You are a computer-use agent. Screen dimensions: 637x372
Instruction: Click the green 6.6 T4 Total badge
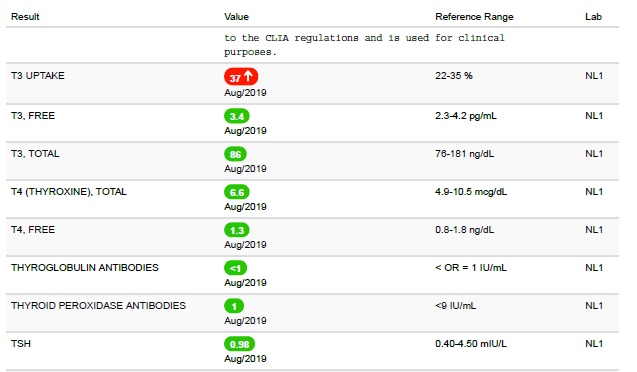pos(236,192)
